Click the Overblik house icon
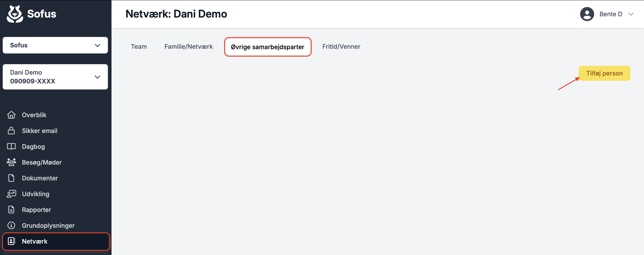The height and width of the screenshot is (255, 644). click(11, 115)
